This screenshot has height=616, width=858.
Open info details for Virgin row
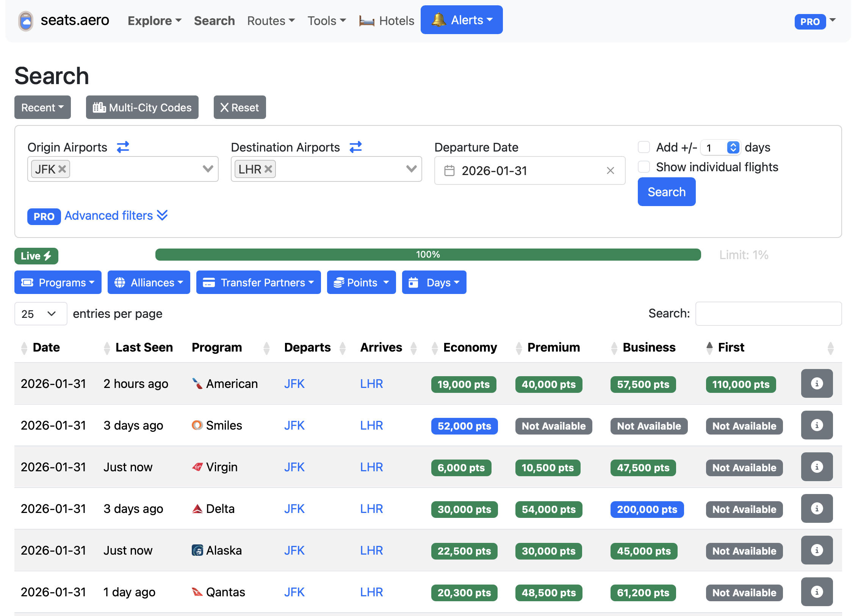pyautogui.click(x=817, y=467)
